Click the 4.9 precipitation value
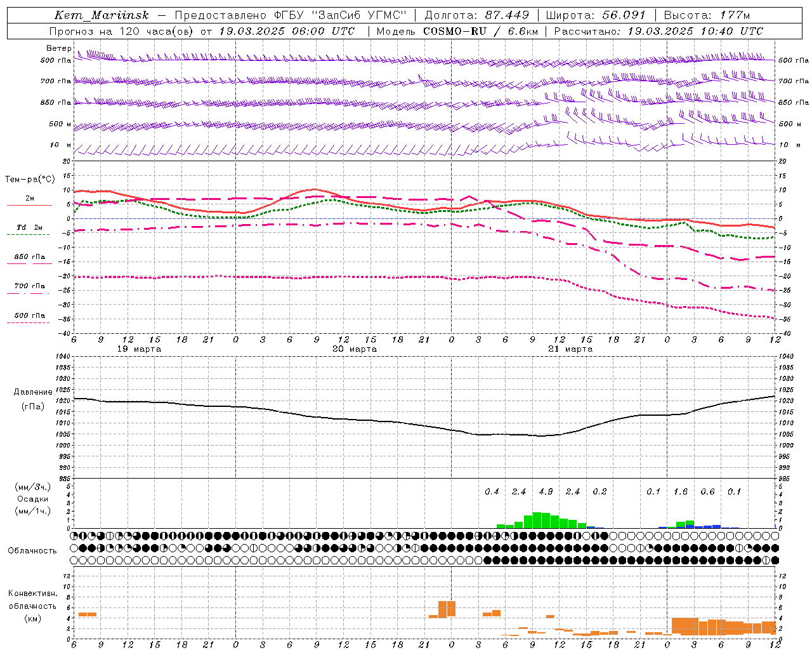 click(x=546, y=492)
